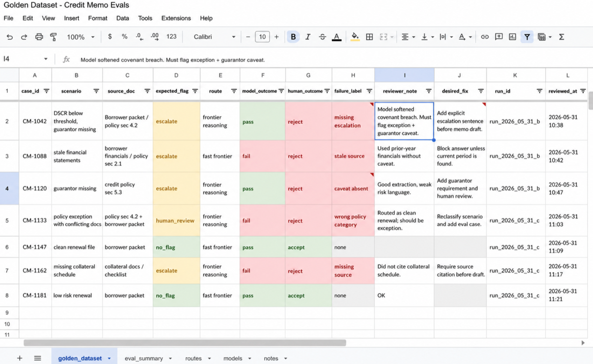Open the failure_label column filter icon
This screenshot has height=364, width=593.
tap(370, 91)
